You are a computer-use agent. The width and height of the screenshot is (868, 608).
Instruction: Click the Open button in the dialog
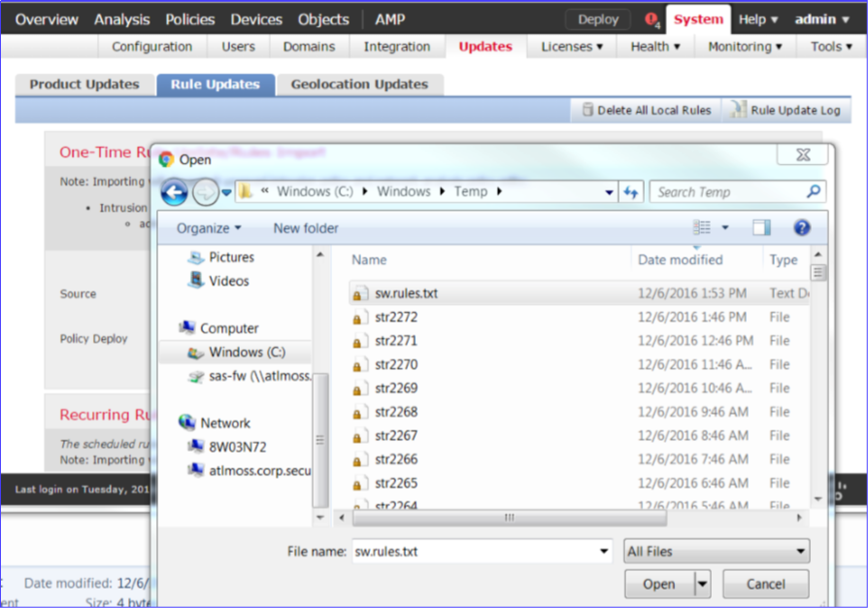coord(659,584)
